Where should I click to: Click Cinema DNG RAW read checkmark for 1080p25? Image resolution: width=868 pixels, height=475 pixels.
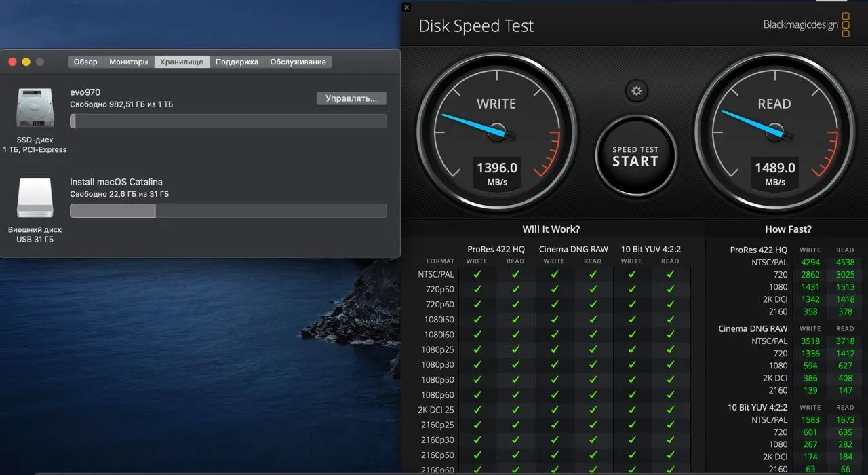tap(593, 349)
